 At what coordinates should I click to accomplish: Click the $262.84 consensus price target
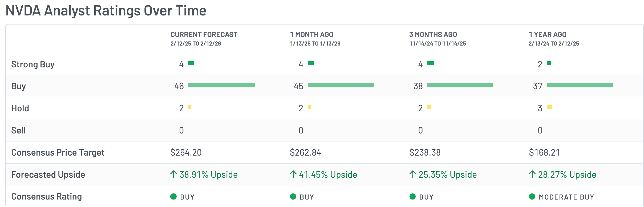(306, 153)
